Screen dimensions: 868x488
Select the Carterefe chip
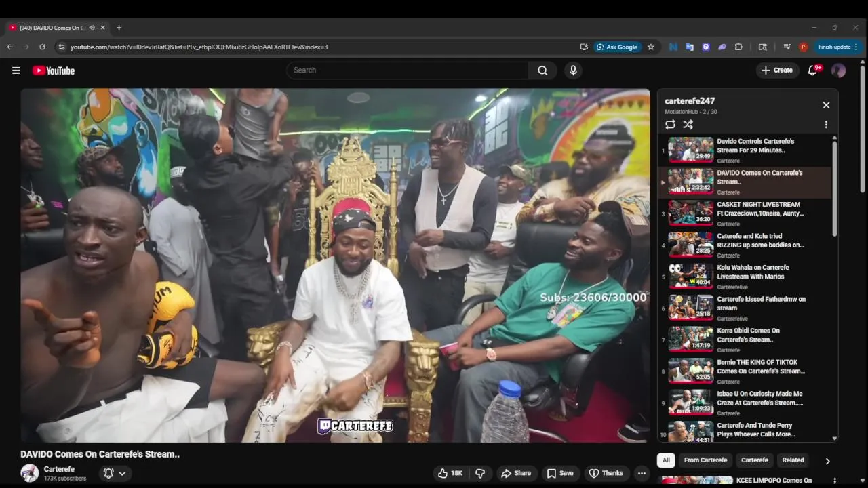pos(755,460)
